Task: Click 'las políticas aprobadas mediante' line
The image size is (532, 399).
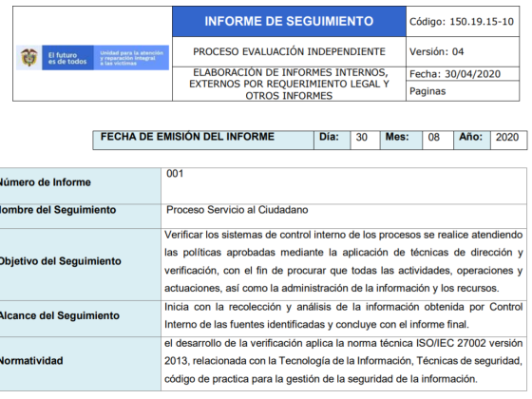Action: 343,253
